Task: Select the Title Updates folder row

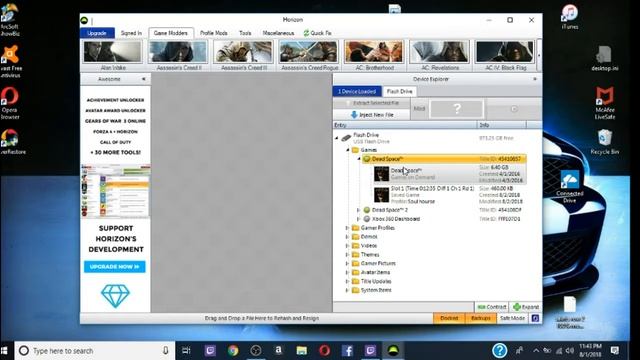Action: pyautogui.click(x=371, y=281)
